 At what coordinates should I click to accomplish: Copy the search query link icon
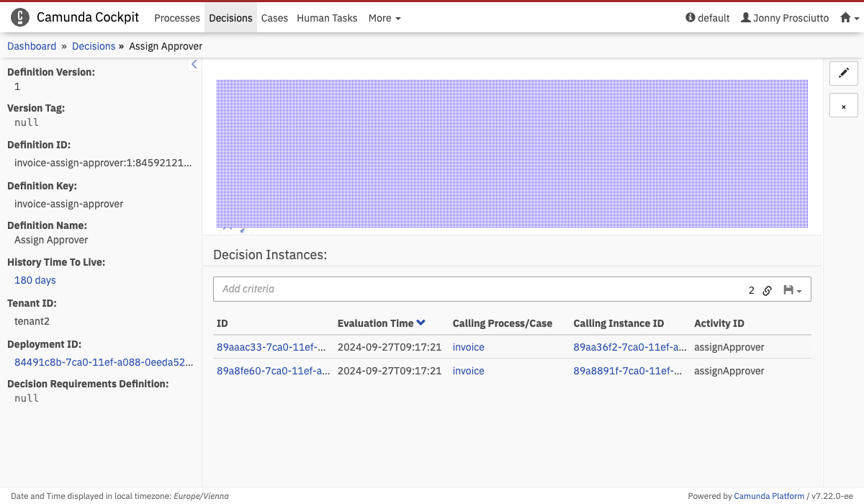click(768, 290)
